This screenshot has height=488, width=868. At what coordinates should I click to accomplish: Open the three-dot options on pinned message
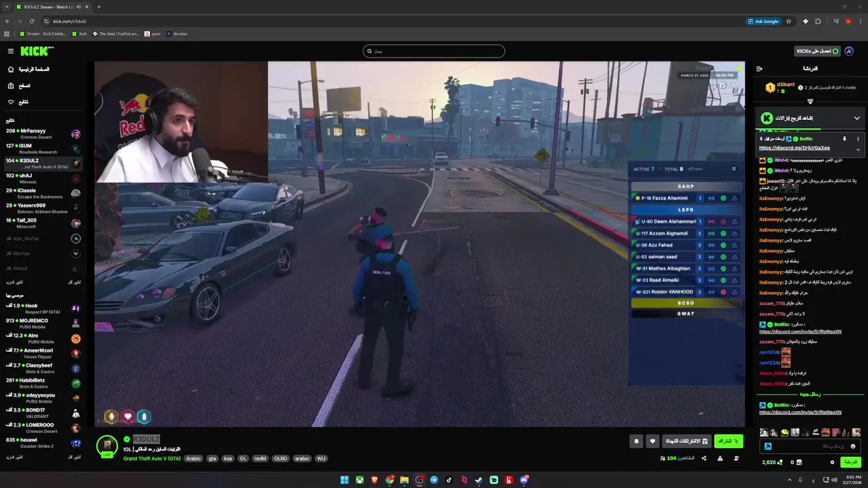point(858,138)
